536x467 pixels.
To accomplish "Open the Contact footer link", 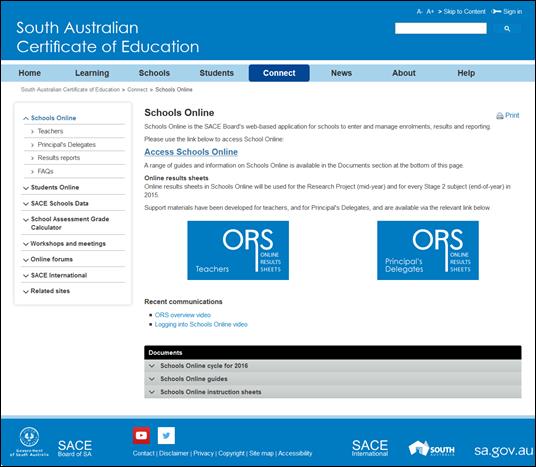I will pyautogui.click(x=143, y=453).
